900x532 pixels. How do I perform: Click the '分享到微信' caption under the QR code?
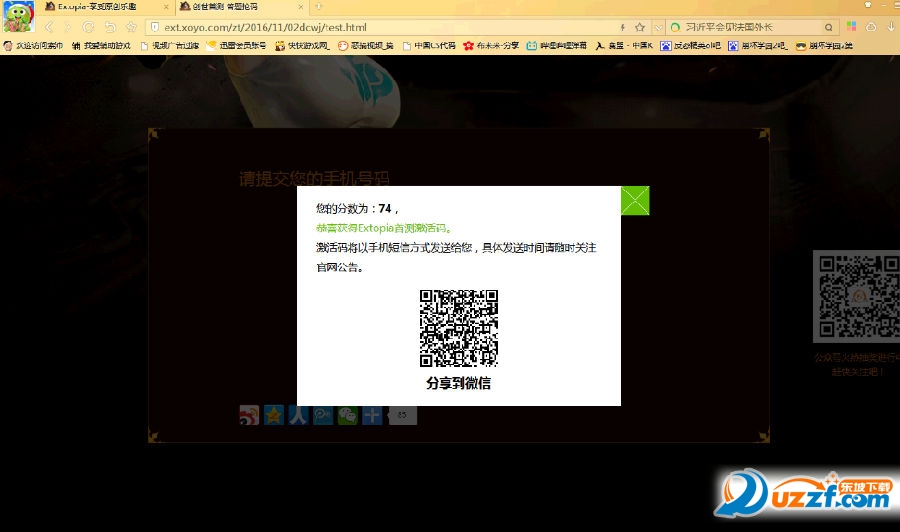click(x=459, y=383)
